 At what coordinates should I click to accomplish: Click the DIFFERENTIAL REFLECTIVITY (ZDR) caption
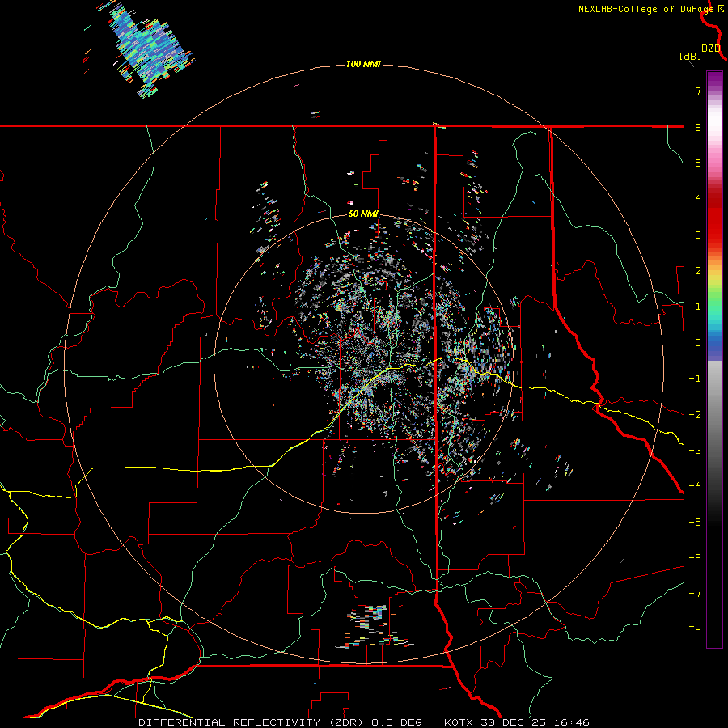pos(252,722)
